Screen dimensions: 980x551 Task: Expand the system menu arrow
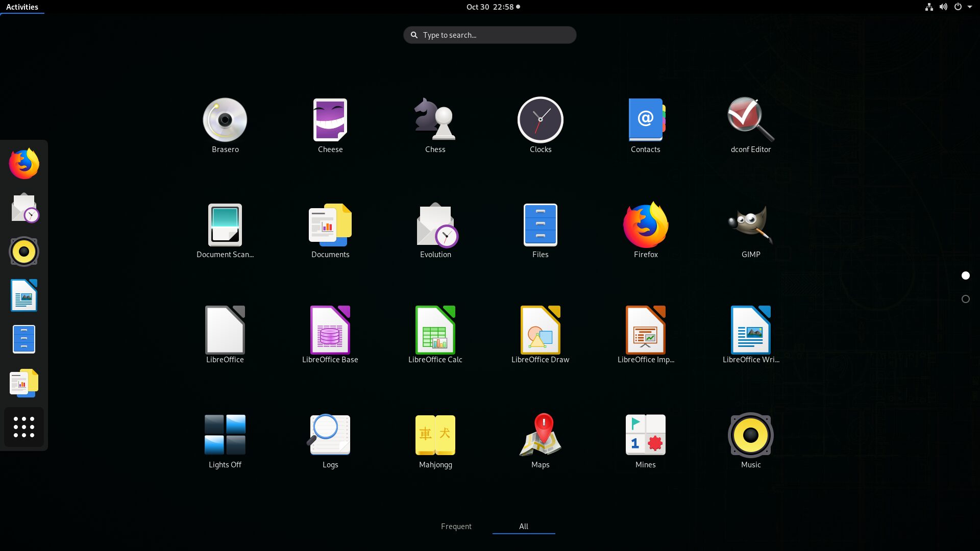(970, 7)
